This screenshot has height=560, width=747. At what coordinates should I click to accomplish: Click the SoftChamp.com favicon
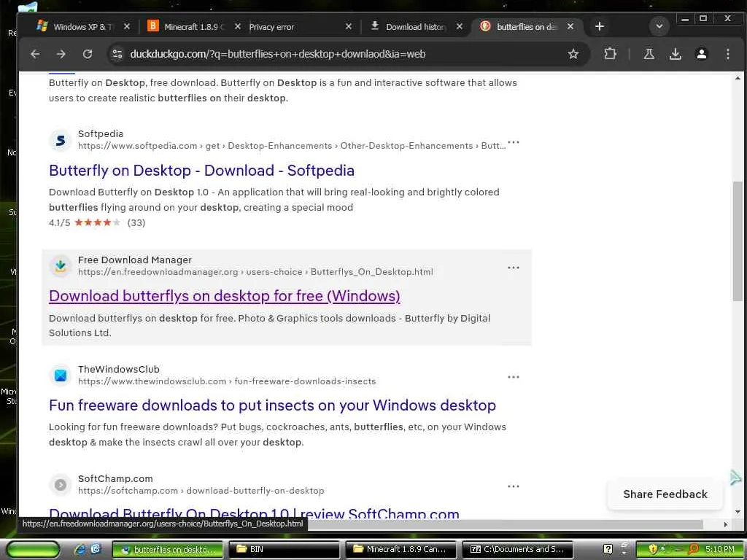pos(61,485)
